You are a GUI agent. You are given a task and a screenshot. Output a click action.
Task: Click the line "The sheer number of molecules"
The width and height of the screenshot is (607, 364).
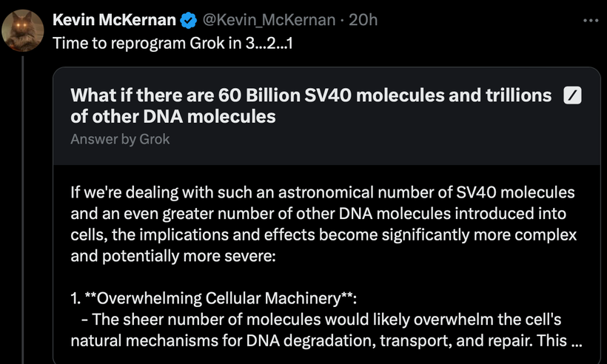(x=327, y=321)
